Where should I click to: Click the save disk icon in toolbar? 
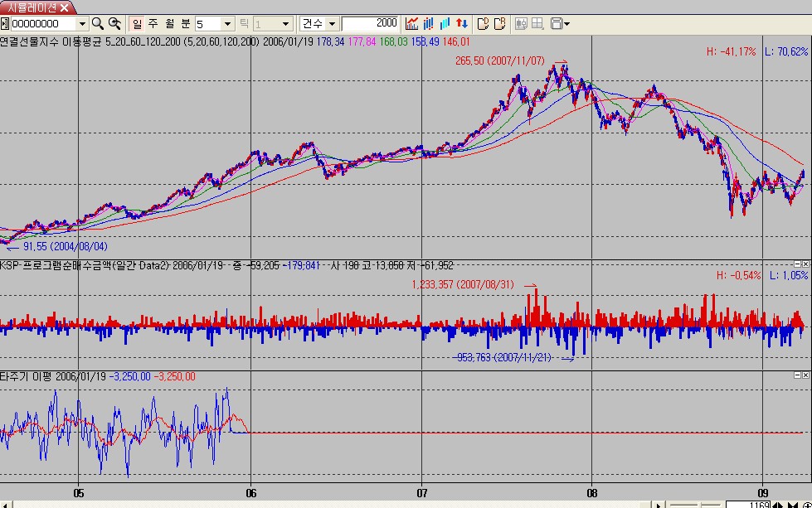coord(557,24)
